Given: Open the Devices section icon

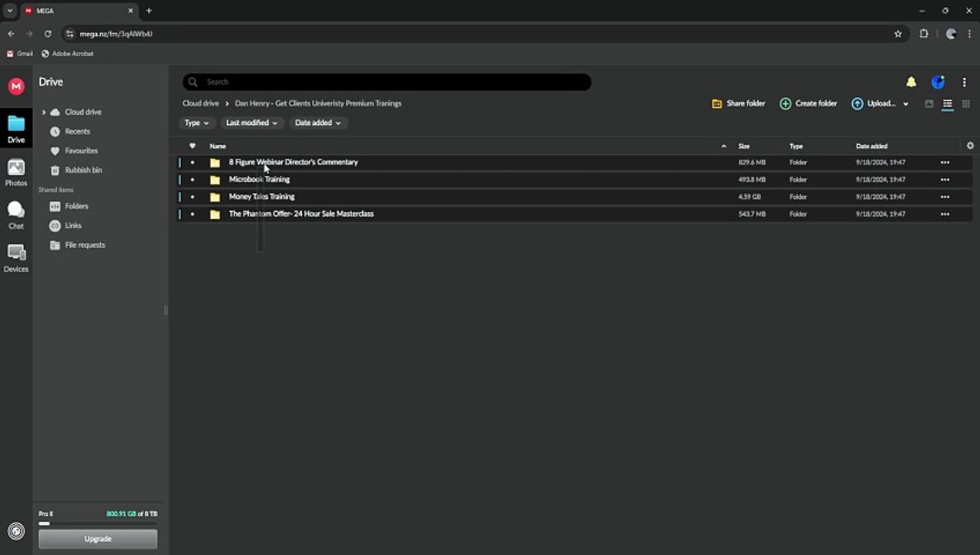Looking at the screenshot, I should [15, 258].
